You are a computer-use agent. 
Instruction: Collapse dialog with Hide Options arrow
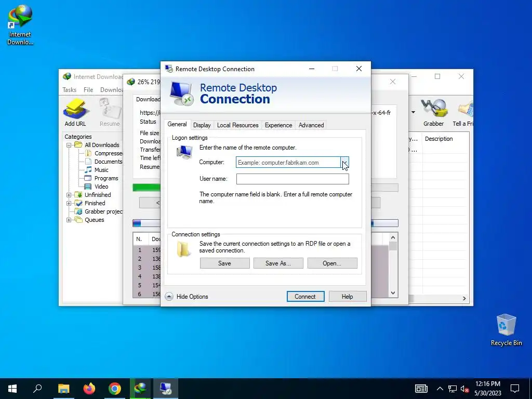[169, 297]
